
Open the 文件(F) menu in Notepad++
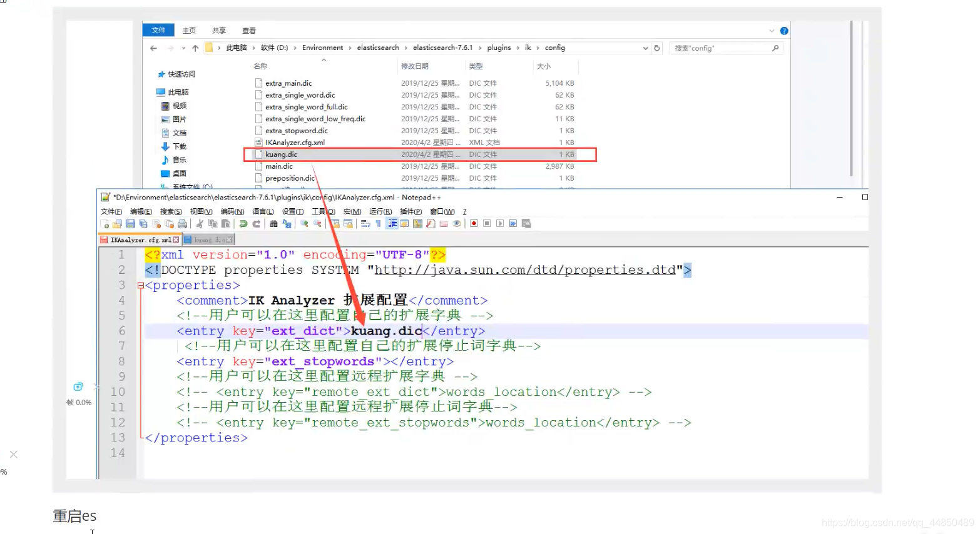(111, 211)
